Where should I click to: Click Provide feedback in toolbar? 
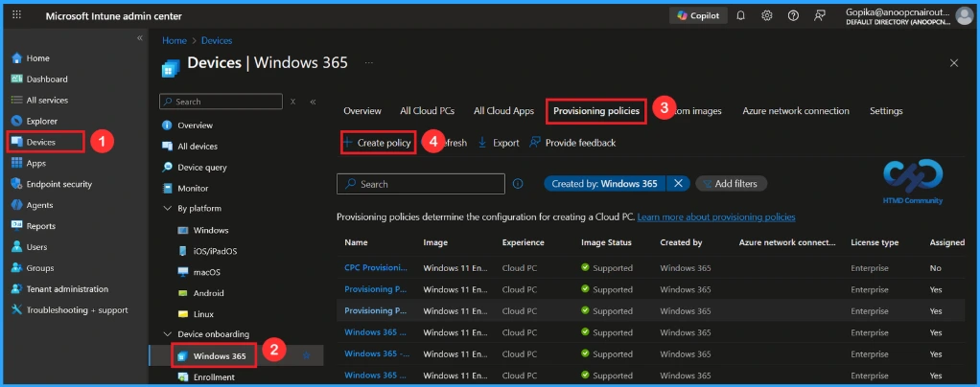tap(572, 143)
